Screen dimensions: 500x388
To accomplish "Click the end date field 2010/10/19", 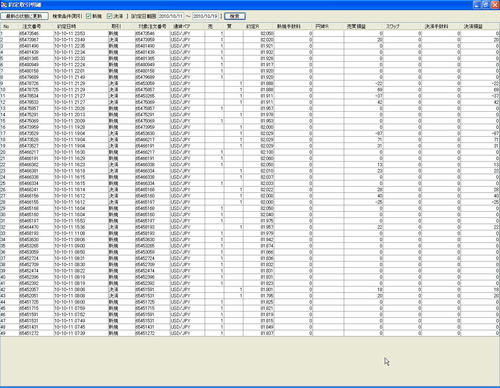I will [205, 16].
